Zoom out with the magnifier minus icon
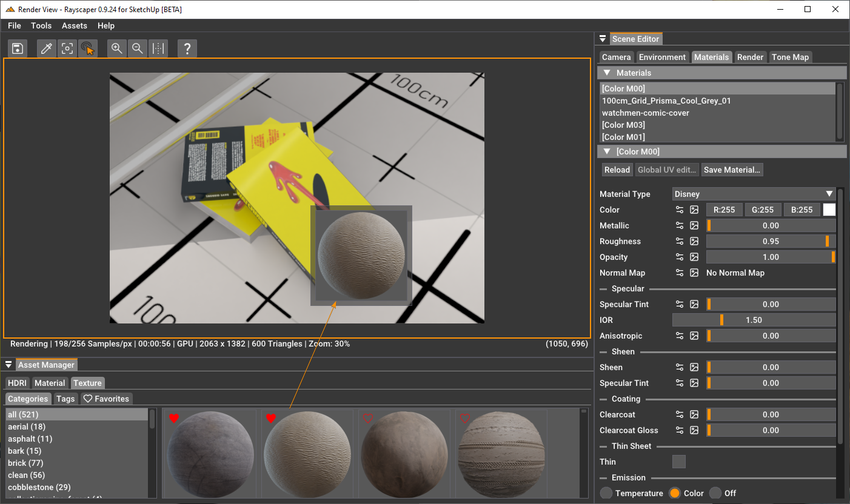 pyautogui.click(x=138, y=49)
